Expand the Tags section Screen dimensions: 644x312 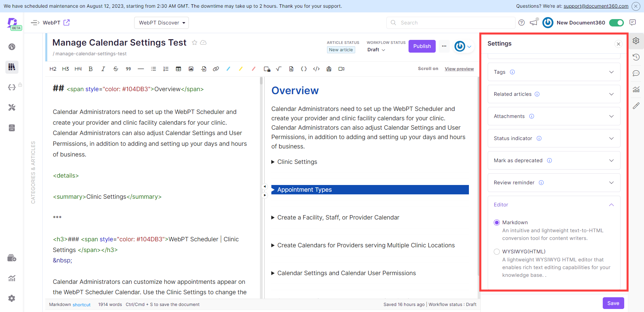554,72
